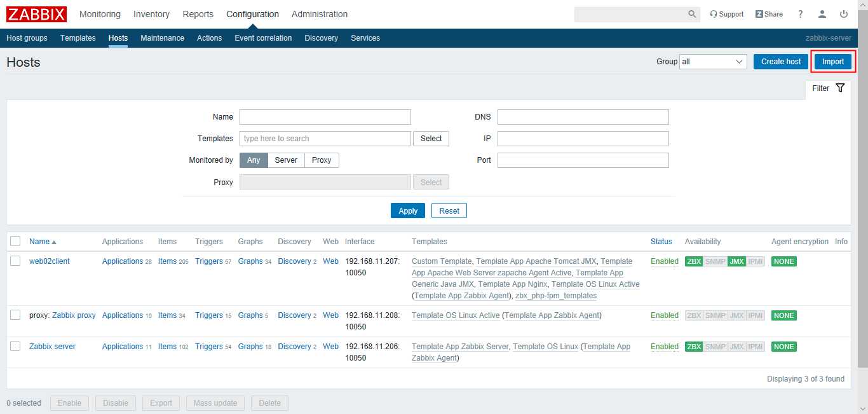868x414 pixels.
Task: Click ZBX availability badge for Zabbix server
Action: pos(694,347)
